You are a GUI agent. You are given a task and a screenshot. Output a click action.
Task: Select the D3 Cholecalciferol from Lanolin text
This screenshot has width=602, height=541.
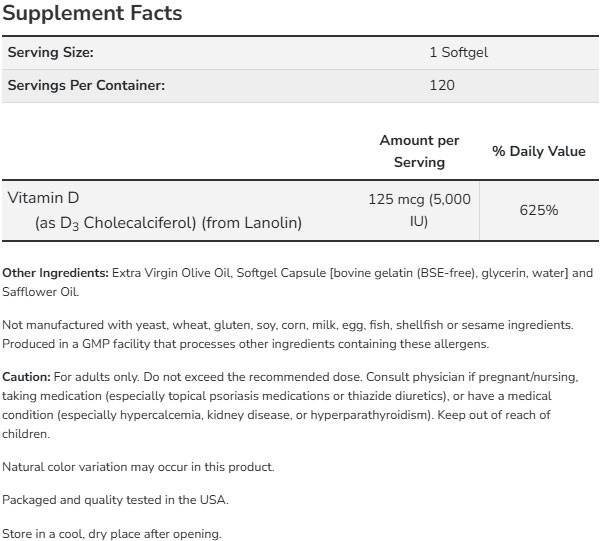point(168,223)
